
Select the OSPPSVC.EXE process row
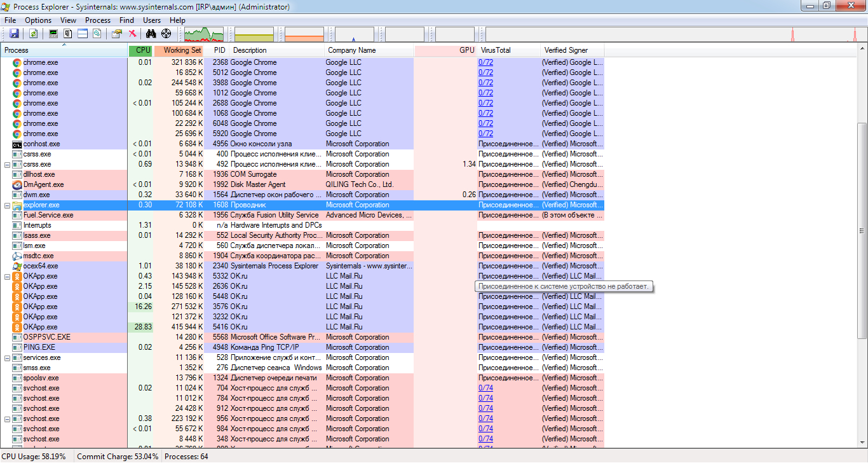coord(302,337)
